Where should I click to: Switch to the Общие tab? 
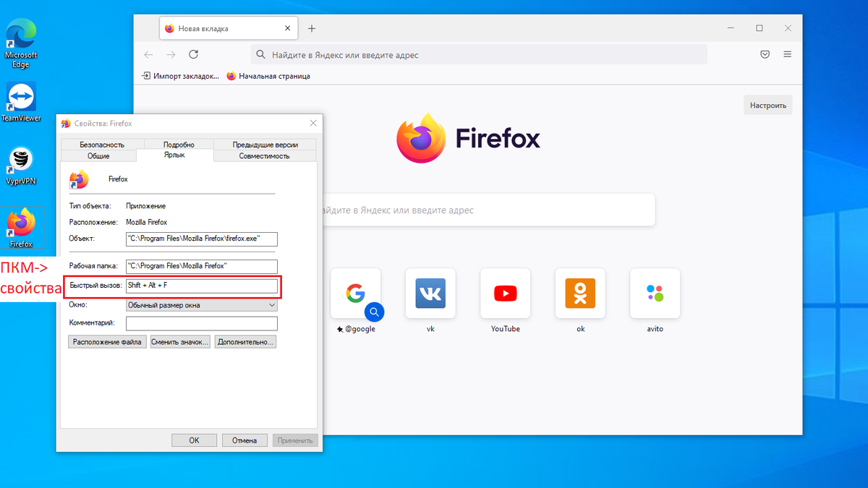(98, 155)
